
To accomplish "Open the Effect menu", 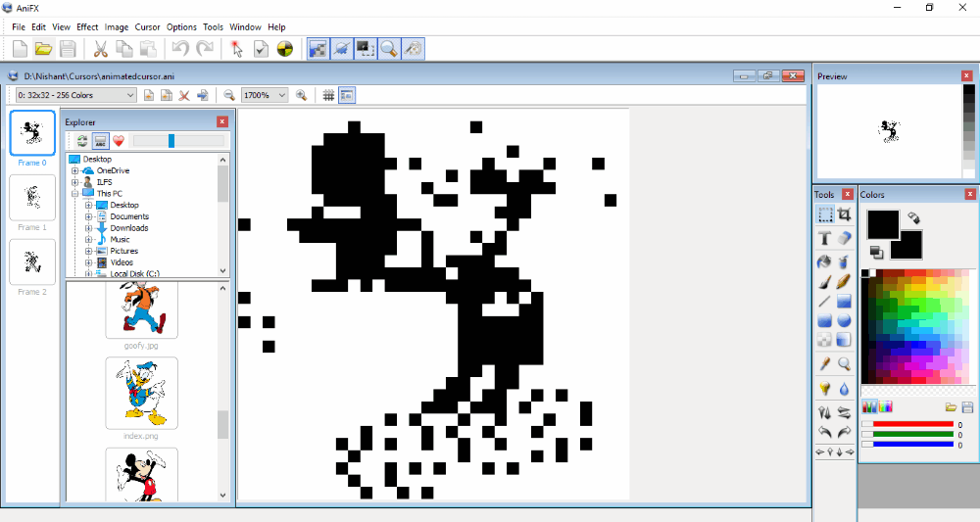I will point(87,26).
